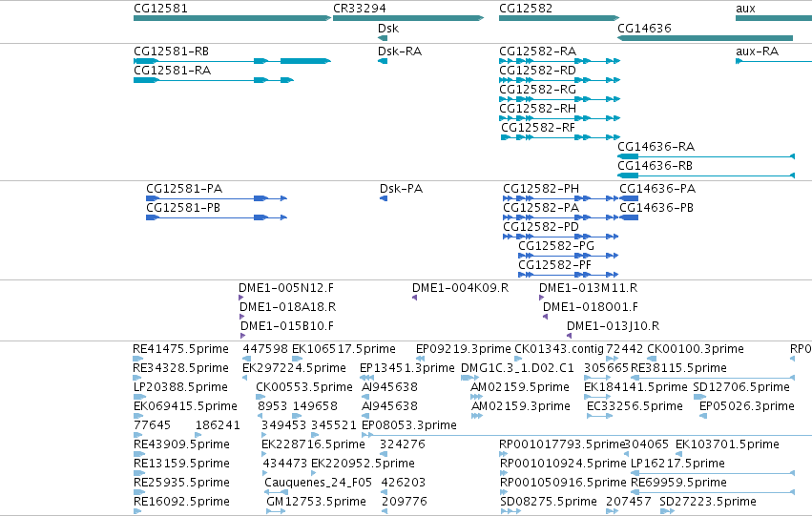Select transcript CG12582-RA
The width and height of the screenshot is (812, 516).
(x=559, y=61)
